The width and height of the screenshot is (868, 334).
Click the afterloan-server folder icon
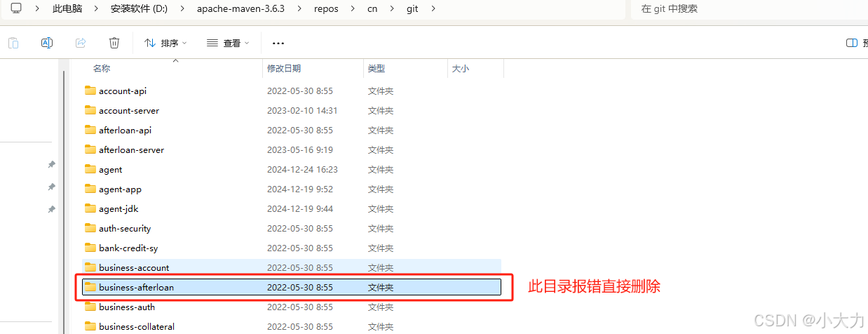point(90,149)
